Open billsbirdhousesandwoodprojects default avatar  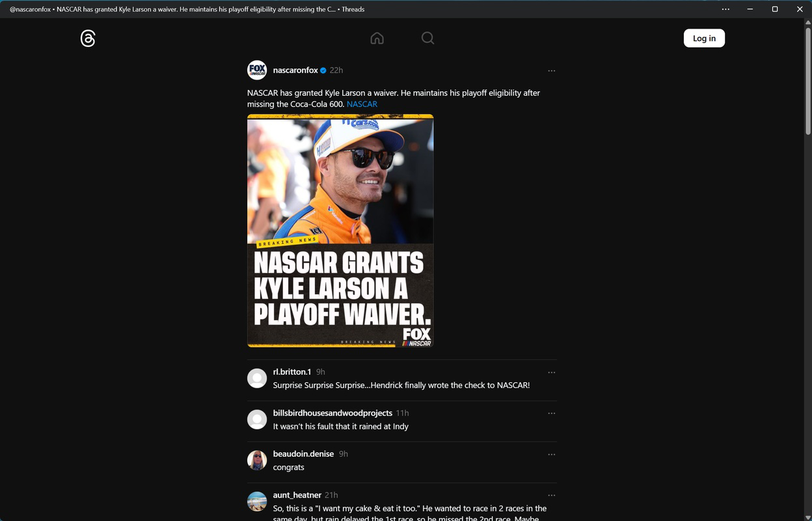[257, 419]
